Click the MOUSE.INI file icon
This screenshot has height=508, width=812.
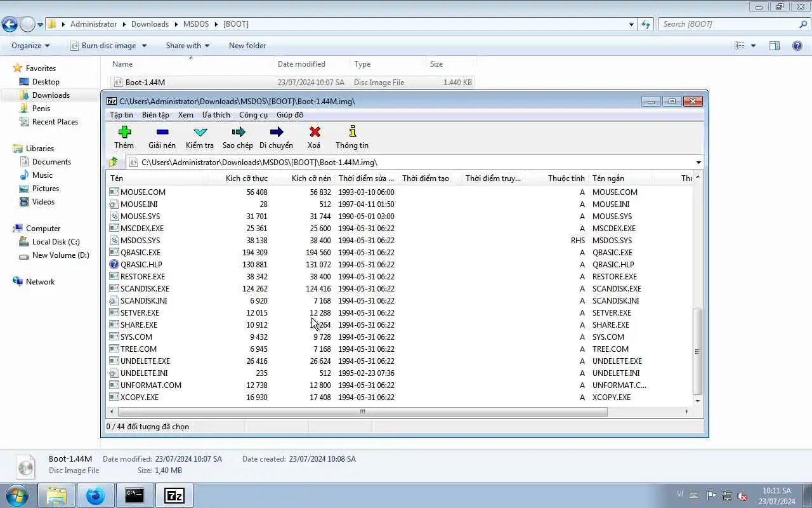point(114,204)
